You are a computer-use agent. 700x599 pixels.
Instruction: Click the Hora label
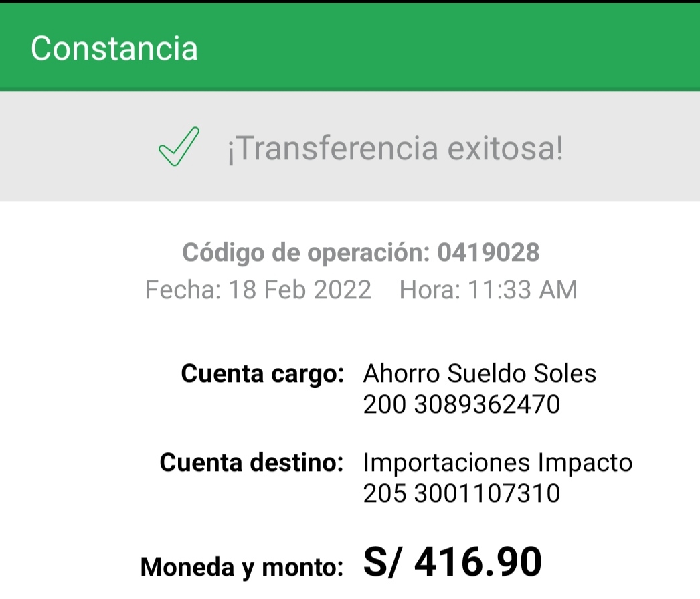428,290
